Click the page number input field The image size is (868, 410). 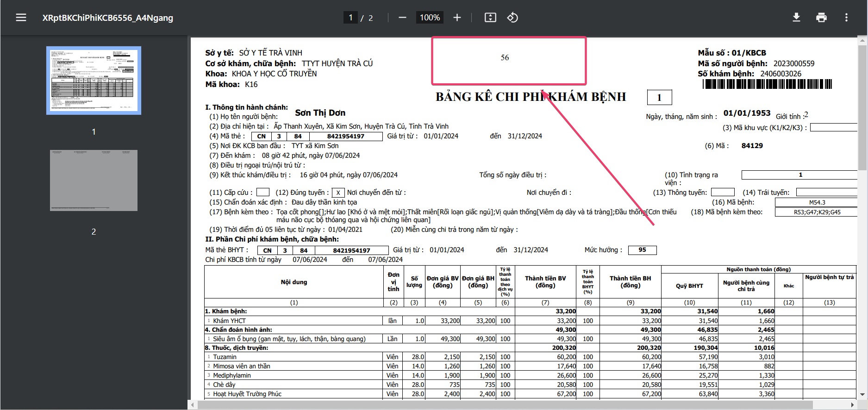[x=350, y=18]
